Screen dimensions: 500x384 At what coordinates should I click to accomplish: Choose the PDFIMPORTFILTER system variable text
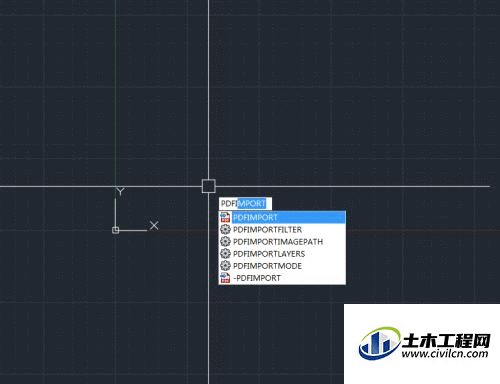267,229
